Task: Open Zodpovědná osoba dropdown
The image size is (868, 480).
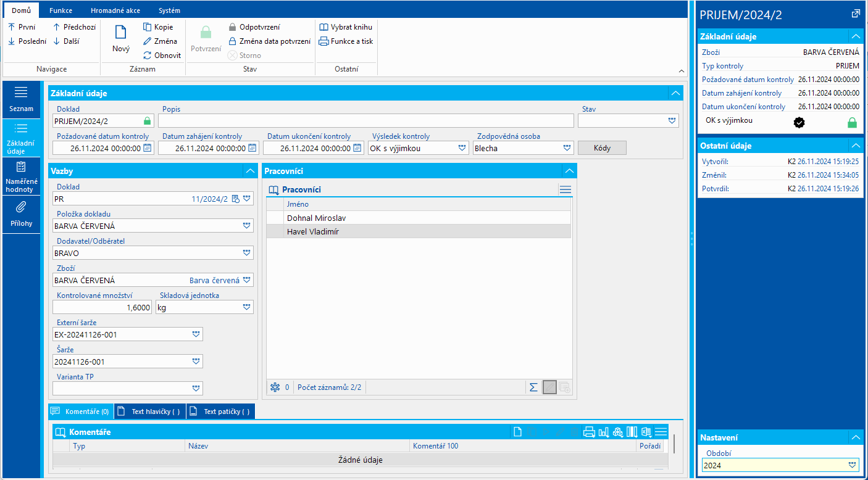Action: point(567,148)
